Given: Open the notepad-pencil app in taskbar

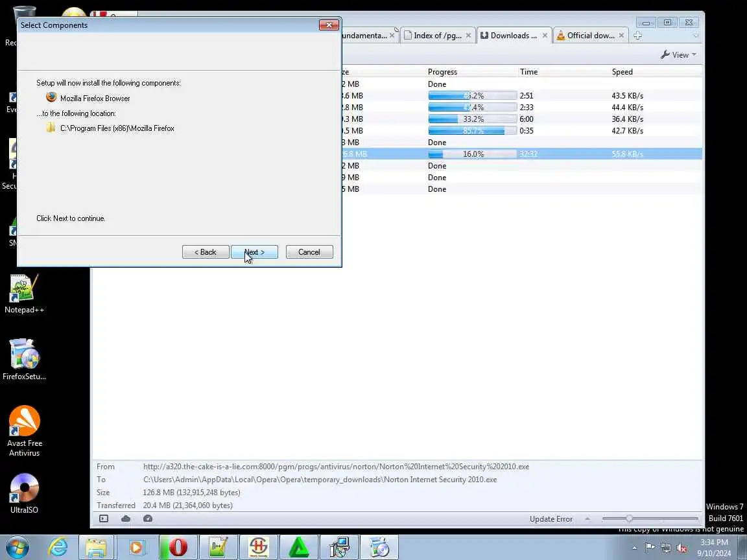Looking at the screenshot, I should point(218,547).
